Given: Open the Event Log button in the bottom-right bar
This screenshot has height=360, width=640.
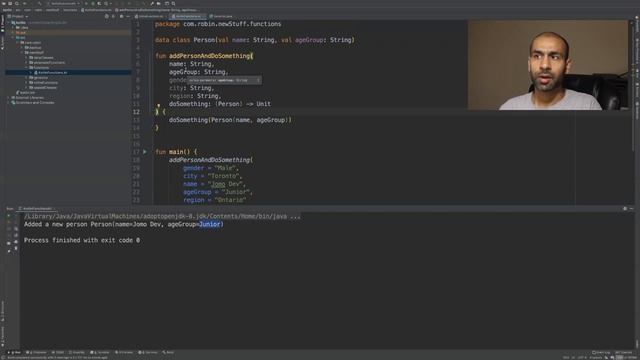Looking at the screenshot, I should (x=601, y=352).
